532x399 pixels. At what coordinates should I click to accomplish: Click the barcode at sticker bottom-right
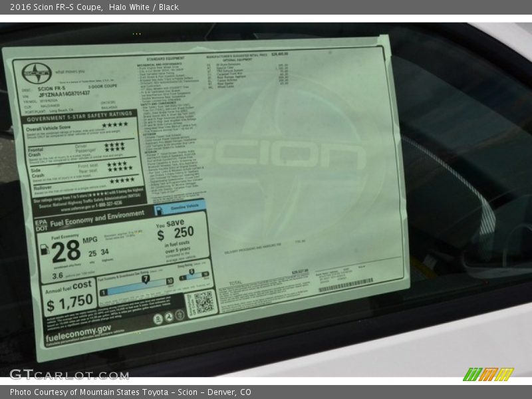[x=345, y=285]
